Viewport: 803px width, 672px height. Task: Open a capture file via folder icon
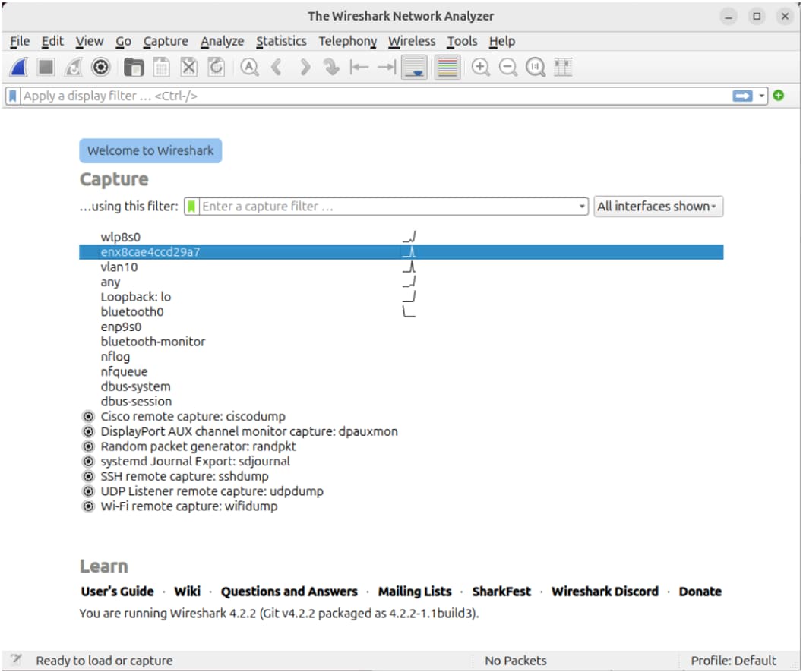coord(134,68)
